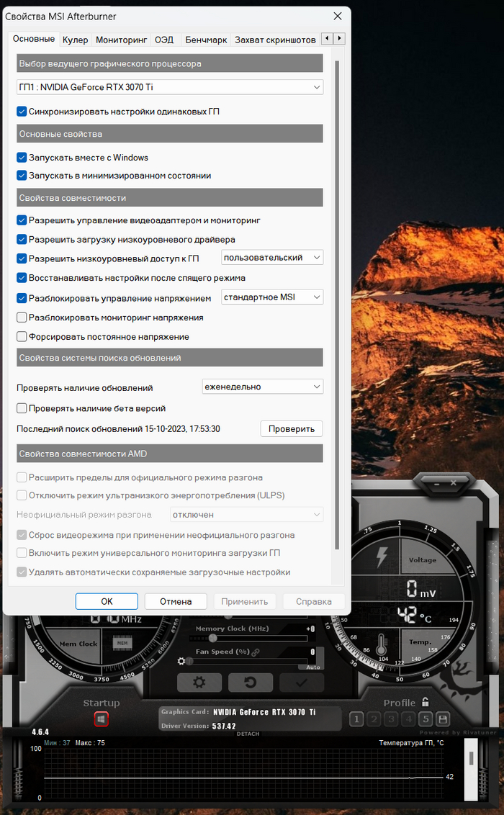This screenshot has width=504, height=815.
Task: Click the Отмена button
Action: tap(176, 601)
